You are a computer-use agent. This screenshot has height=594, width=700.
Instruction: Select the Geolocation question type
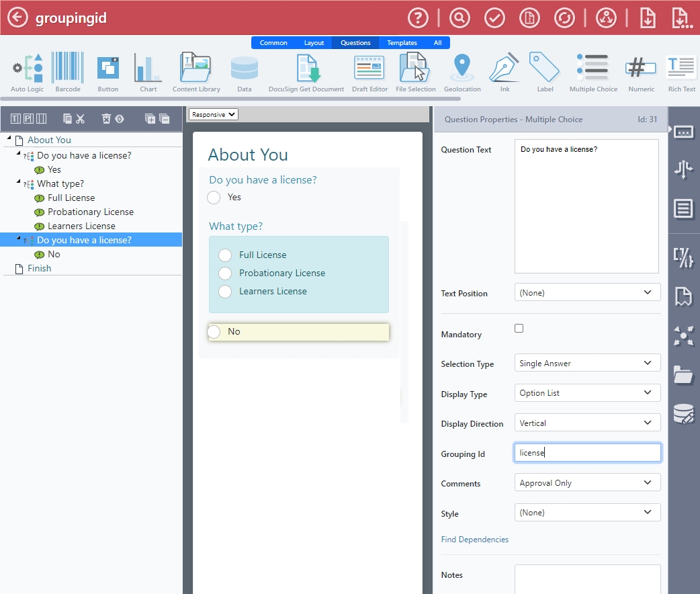tap(462, 73)
